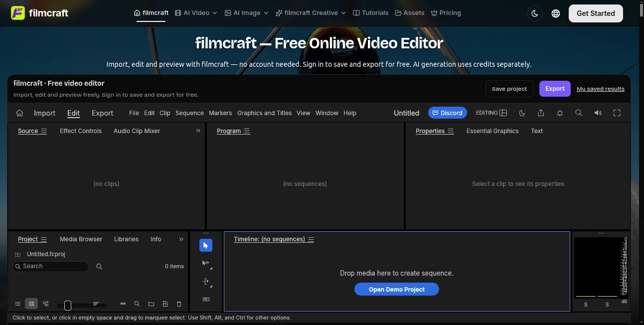
Task: Open the notifications bell icon
Action: (x=560, y=113)
